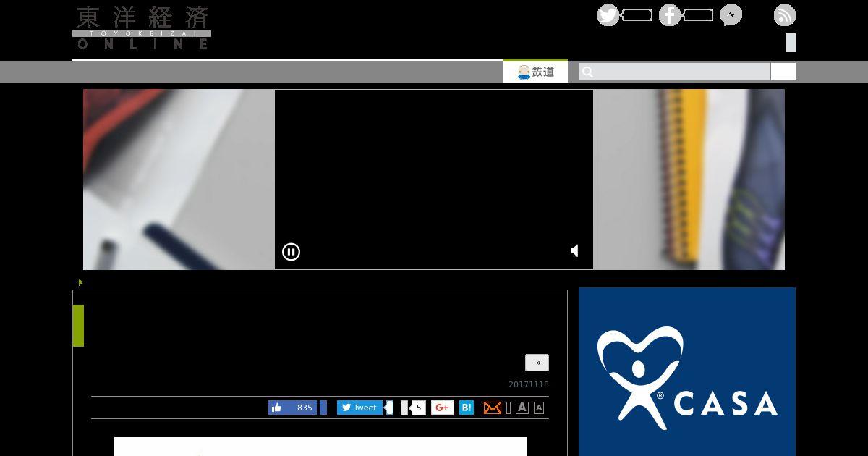Open the Facebook page icon in header
The image size is (868, 456).
click(670, 15)
